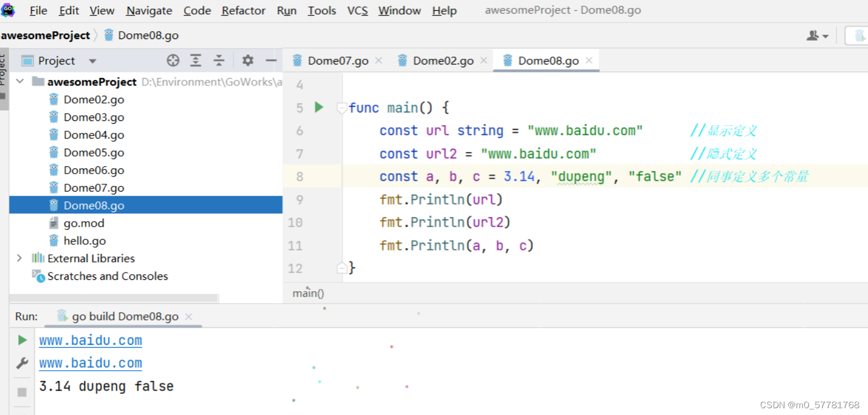Open the Edit menu
The height and width of the screenshot is (415, 868).
[69, 11]
